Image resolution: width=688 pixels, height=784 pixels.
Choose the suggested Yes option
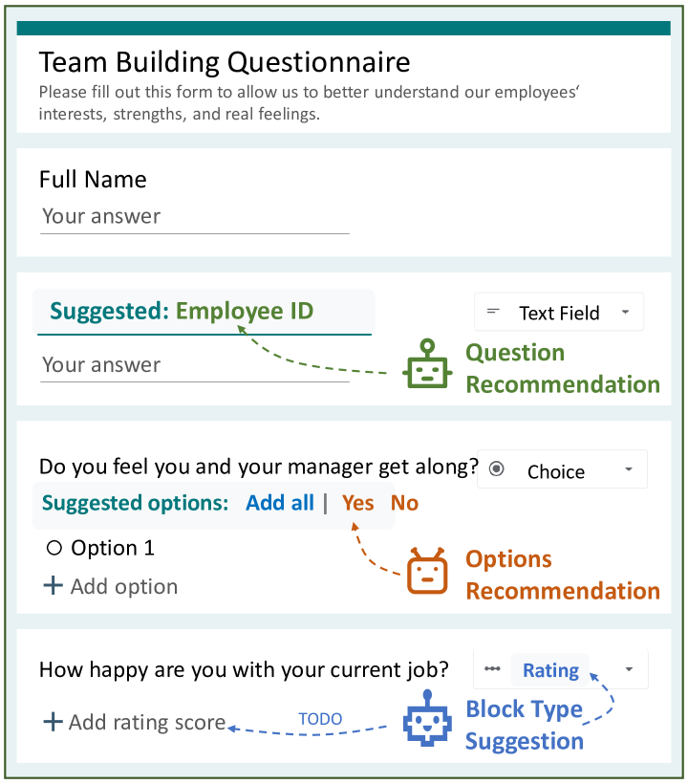(357, 503)
